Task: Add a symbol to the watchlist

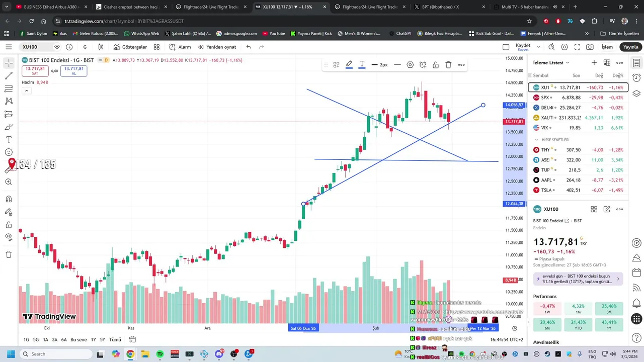Action: (x=594, y=63)
